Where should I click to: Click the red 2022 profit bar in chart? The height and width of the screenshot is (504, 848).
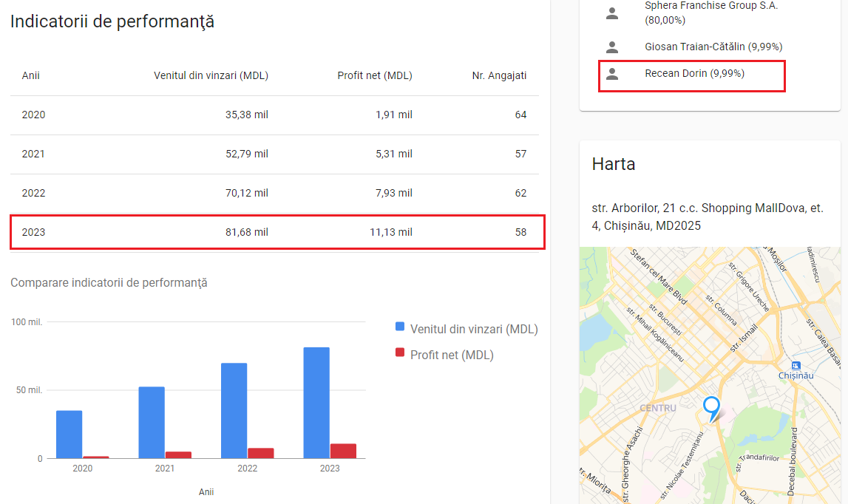(260, 453)
